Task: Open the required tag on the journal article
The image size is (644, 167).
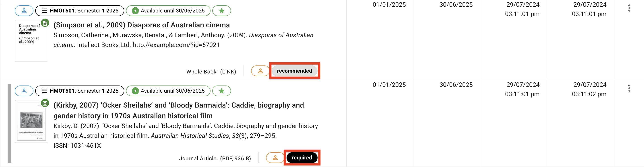Action: pos(302,157)
